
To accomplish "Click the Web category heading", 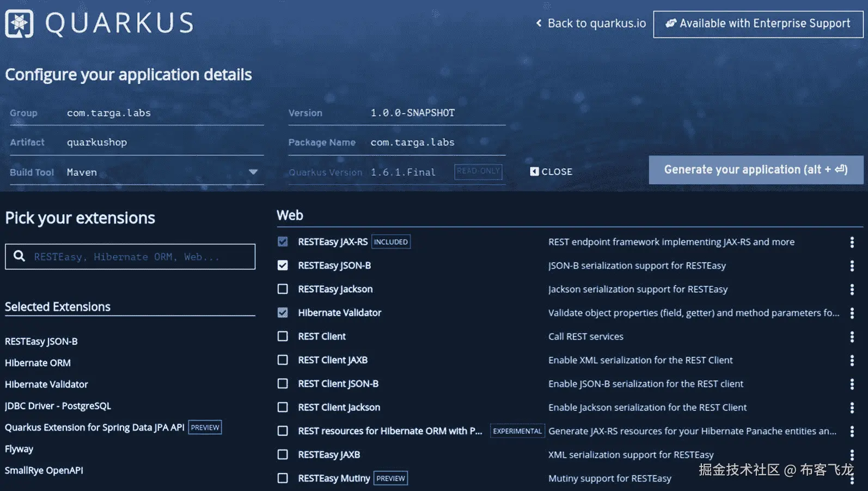I will tap(290, 215).
